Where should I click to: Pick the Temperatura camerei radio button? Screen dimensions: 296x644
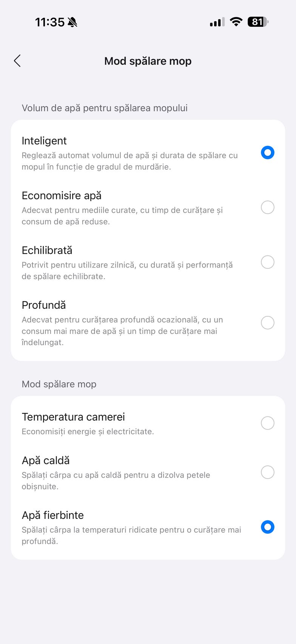pyautogui.click(x=267, y=423)
